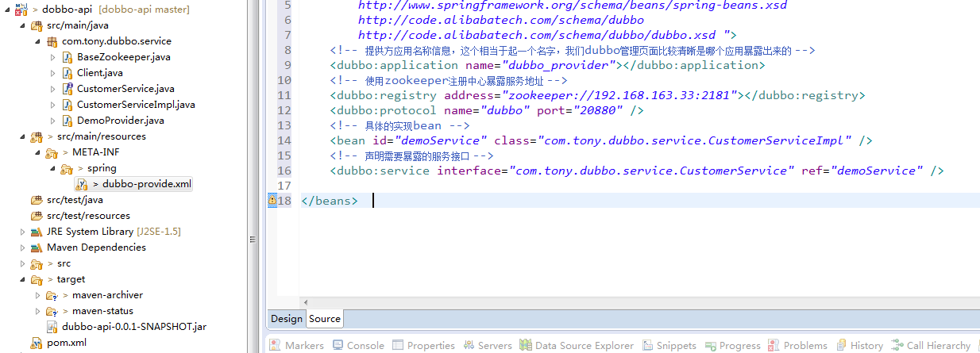Click the CustomerService.java interface icon
Screen dimensions: 980x353
[x=68, y=89]
